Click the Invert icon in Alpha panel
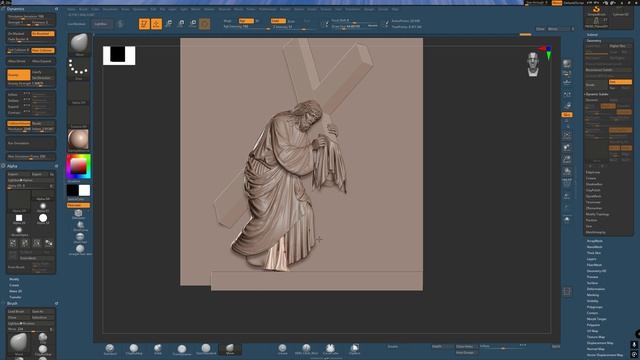The image size is (640, 360). coord(49,243)
